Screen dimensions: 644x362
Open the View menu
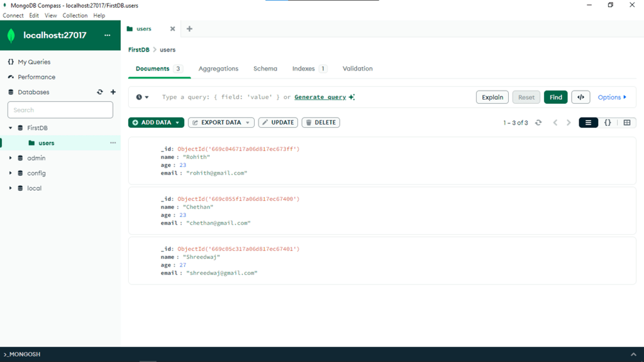coord(50,15)
